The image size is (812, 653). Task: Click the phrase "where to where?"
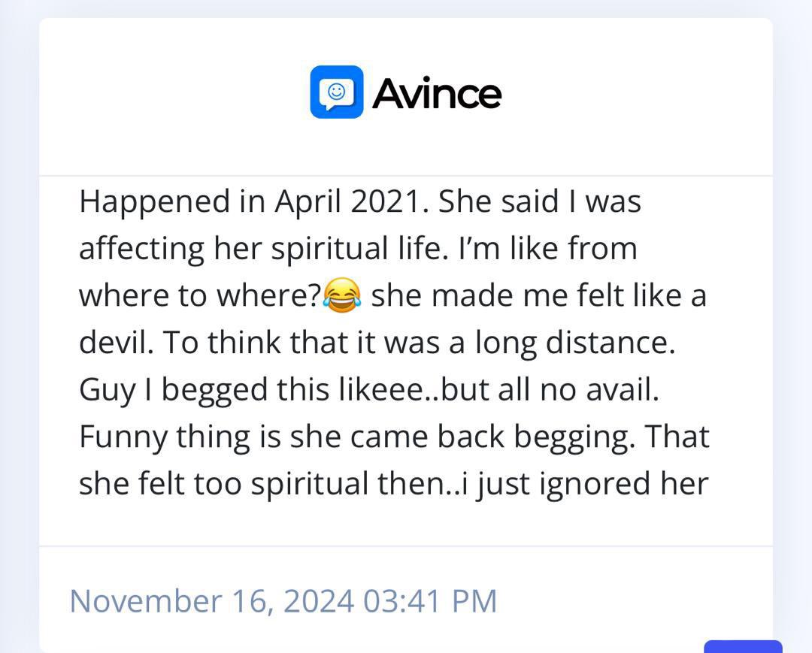(x=201, y=296)
